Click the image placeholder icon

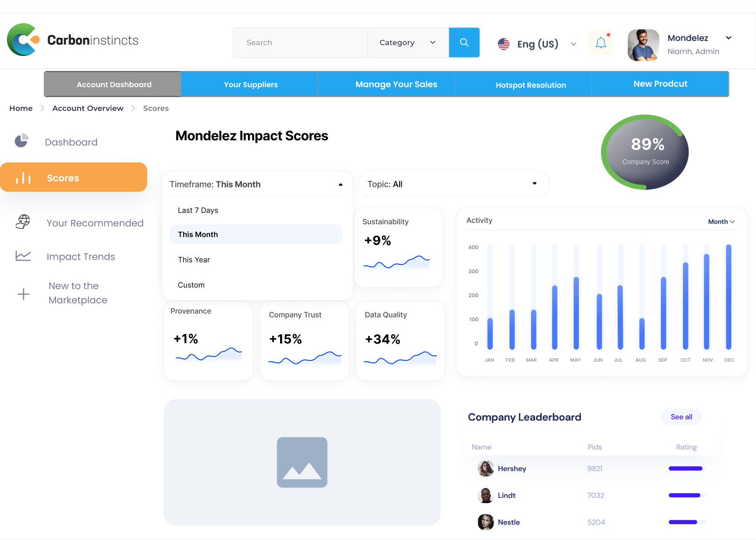(302, 462)
